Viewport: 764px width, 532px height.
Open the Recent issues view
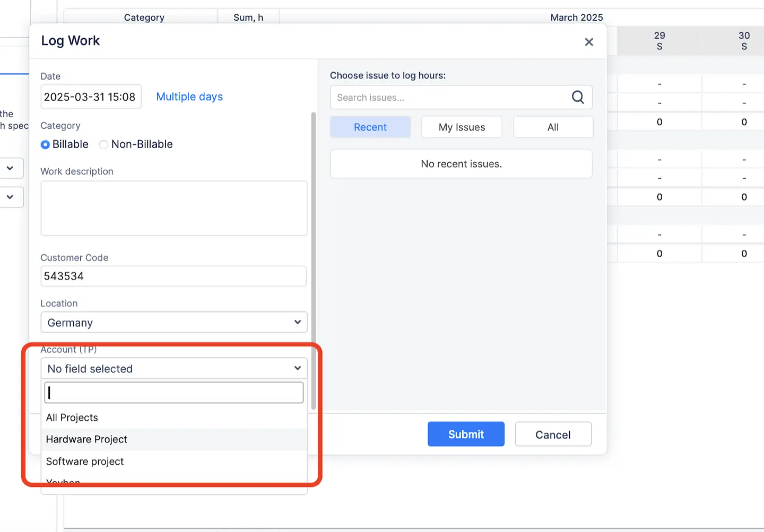(x=370, y=127)
